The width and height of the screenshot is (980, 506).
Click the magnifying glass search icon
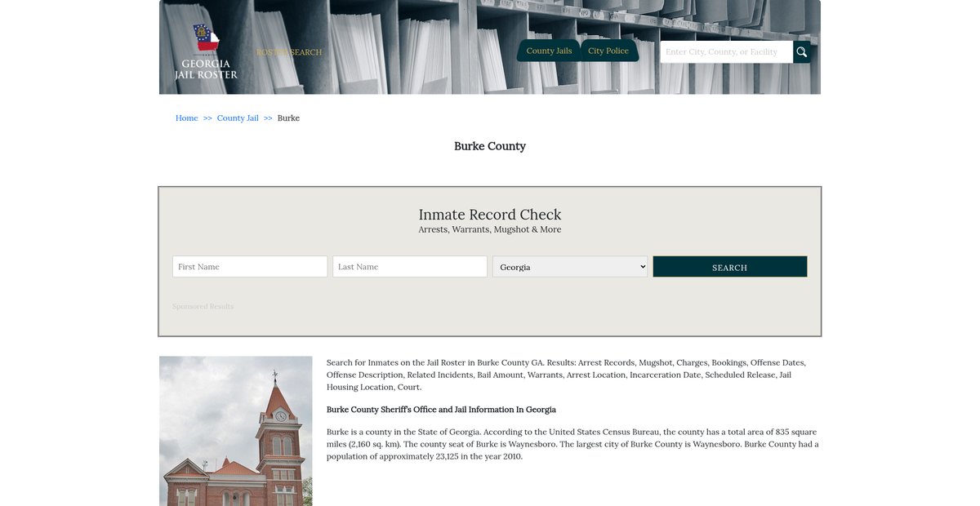click(801, 52)
